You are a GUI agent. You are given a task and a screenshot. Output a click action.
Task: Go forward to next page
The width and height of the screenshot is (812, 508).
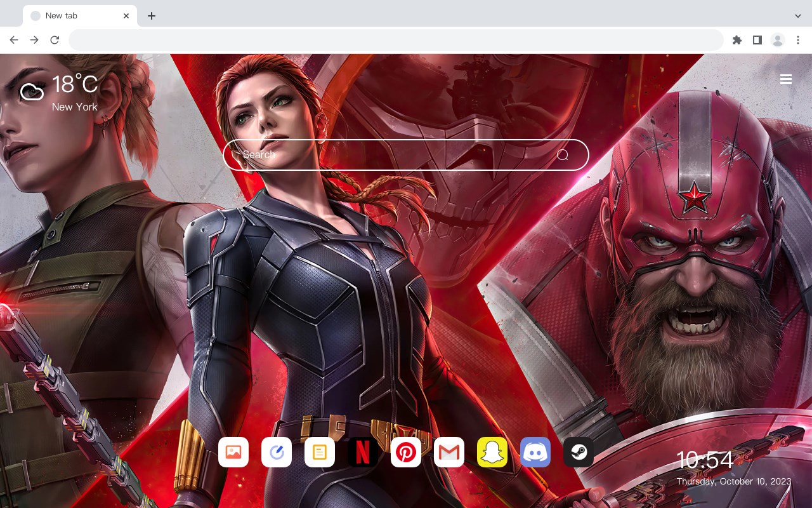34,40
